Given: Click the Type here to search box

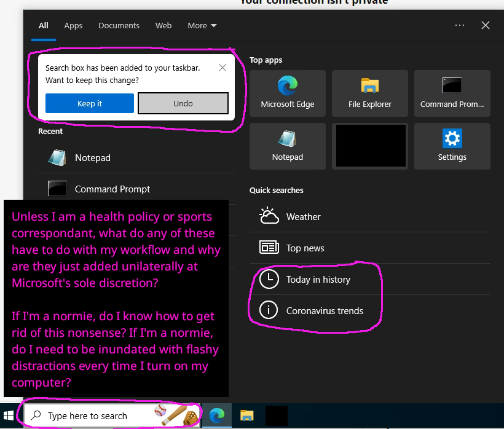Looking at the screenshot, I should pyautogui.click(x=112, y=415).
